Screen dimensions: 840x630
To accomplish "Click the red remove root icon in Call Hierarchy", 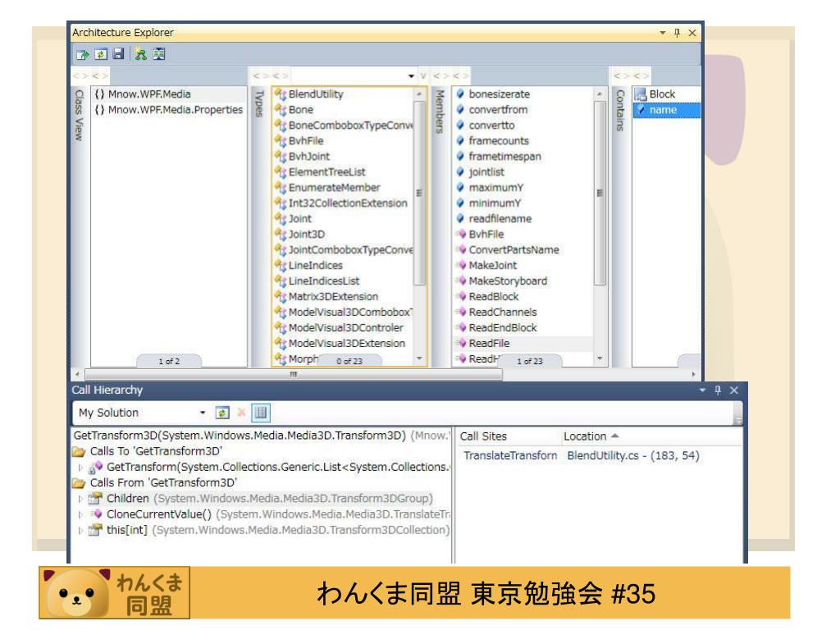I will pos(242,413).
